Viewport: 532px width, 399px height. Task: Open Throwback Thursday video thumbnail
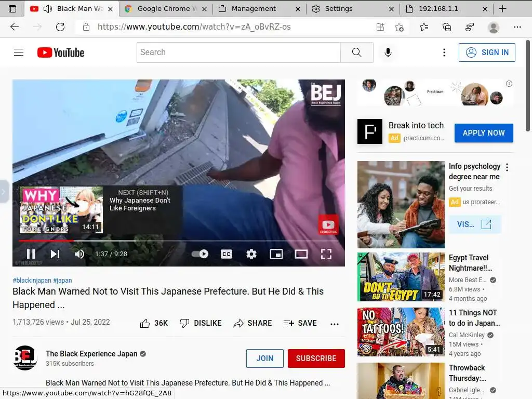(401, 381)
